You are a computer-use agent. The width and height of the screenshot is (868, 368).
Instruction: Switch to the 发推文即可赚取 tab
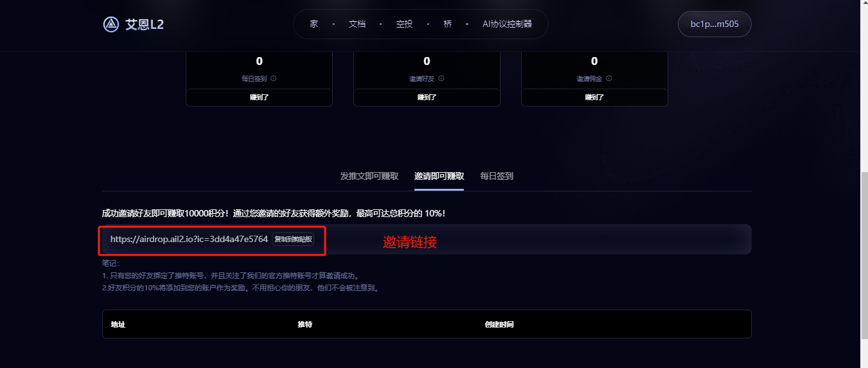click(369, 176)
